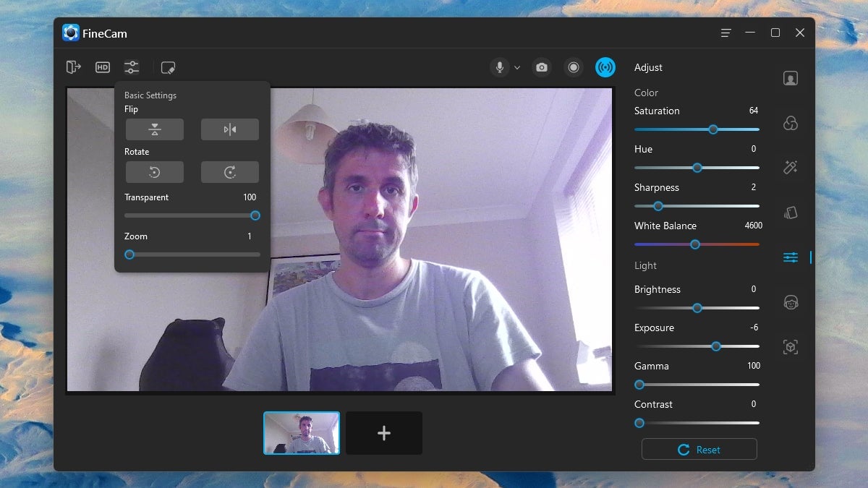The width and height of the screenshot is (868, 488).
Task: Click the Reset button to restore color defaults
Action: pyautogui.click(x=699, y=449)
